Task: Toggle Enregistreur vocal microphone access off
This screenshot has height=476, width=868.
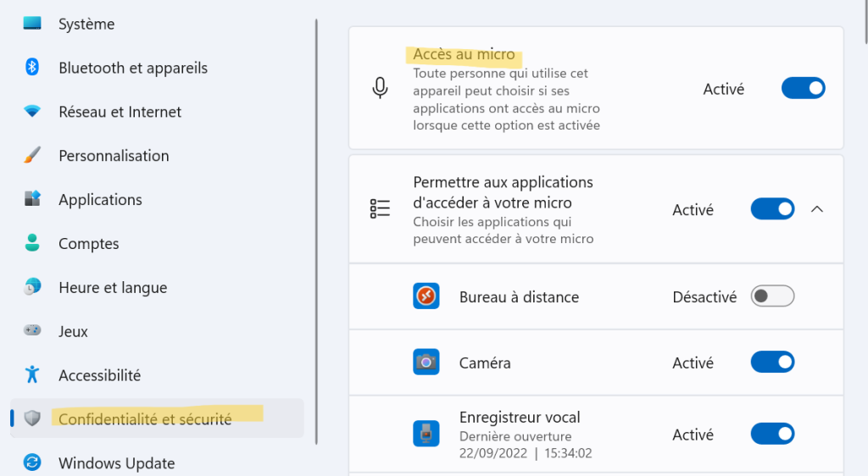Action: pos(773,434)
